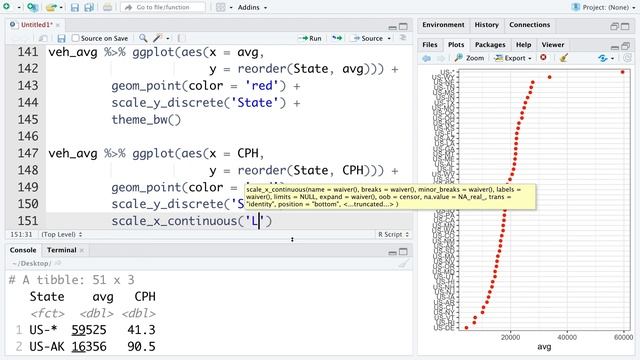Screen dimensions: 640x360
Task: Click the plot Zoom button
Action: (x=469, y=58)
